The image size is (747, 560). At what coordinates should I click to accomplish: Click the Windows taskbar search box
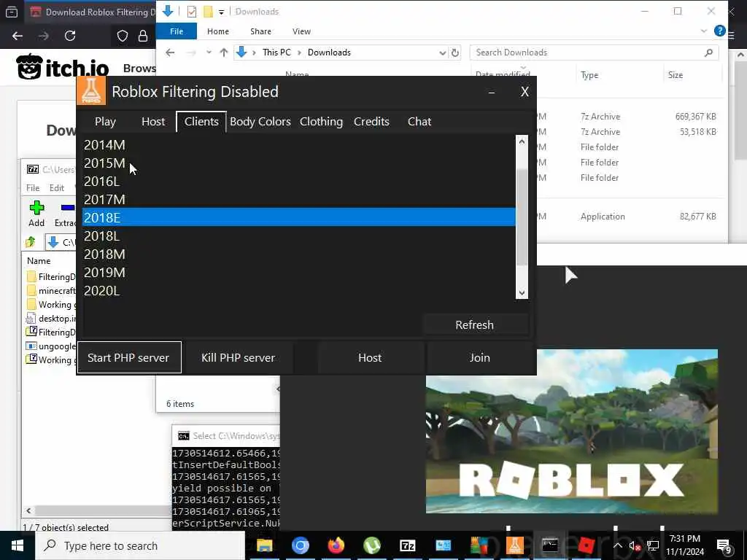[x=140, y=545]
